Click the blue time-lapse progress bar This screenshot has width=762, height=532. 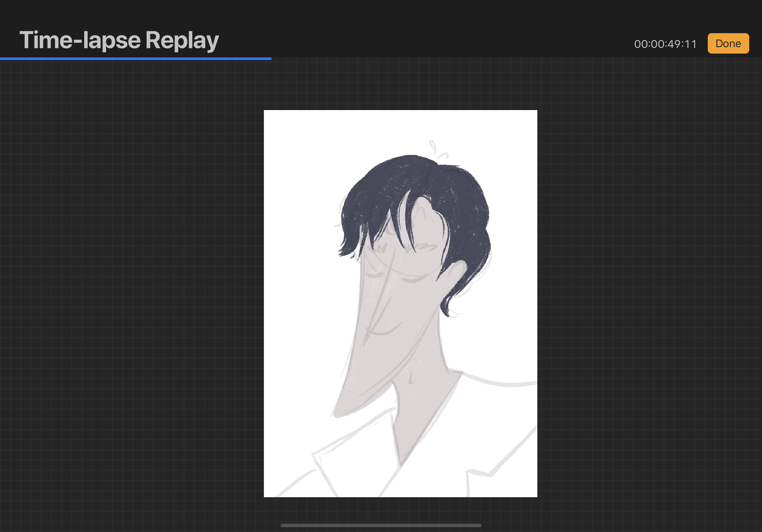coord(136,59)
